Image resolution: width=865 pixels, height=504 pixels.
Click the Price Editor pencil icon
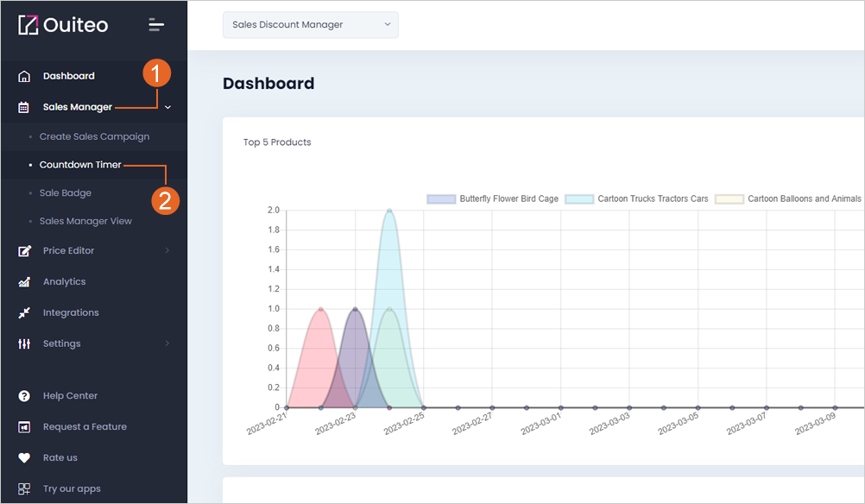(24, 251)
